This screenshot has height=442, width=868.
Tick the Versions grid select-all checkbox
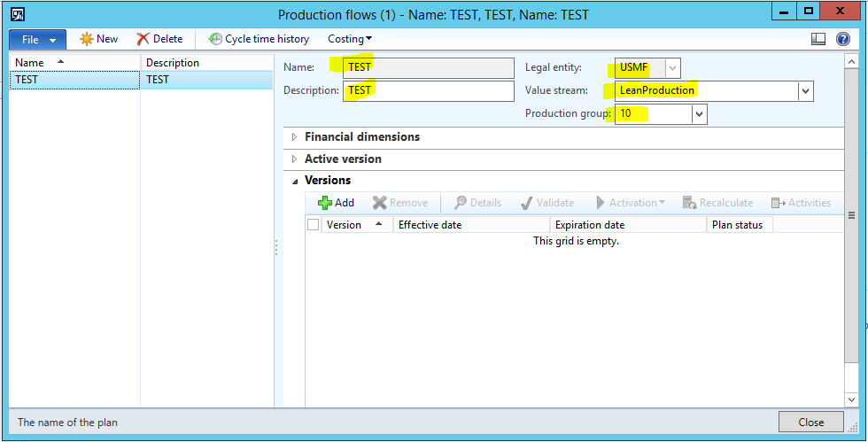pyautogui.click(x=314, y=225)
